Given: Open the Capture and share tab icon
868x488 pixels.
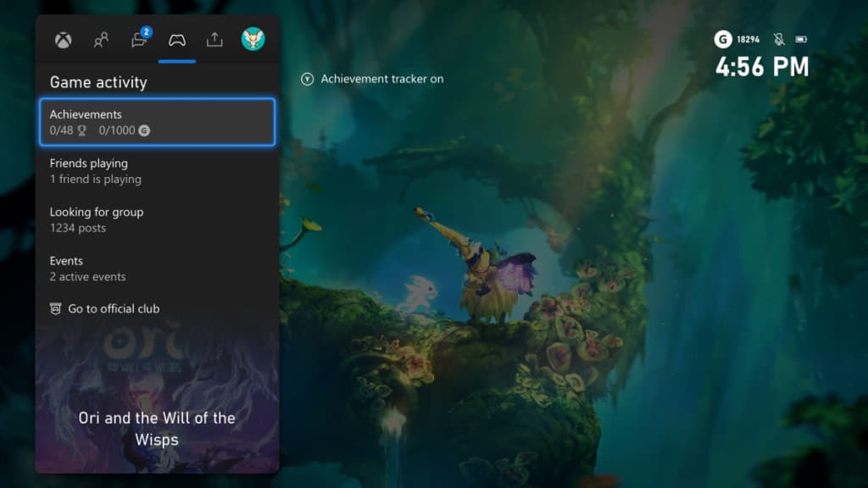Looking at the screenshot, I should tap(214, 40).
